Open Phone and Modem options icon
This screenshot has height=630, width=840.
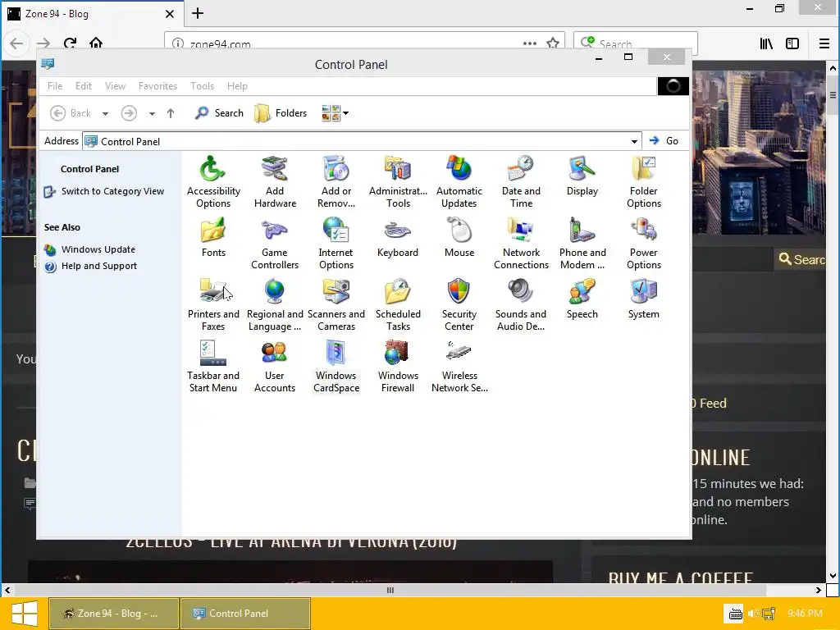click(x=582, y=243)
